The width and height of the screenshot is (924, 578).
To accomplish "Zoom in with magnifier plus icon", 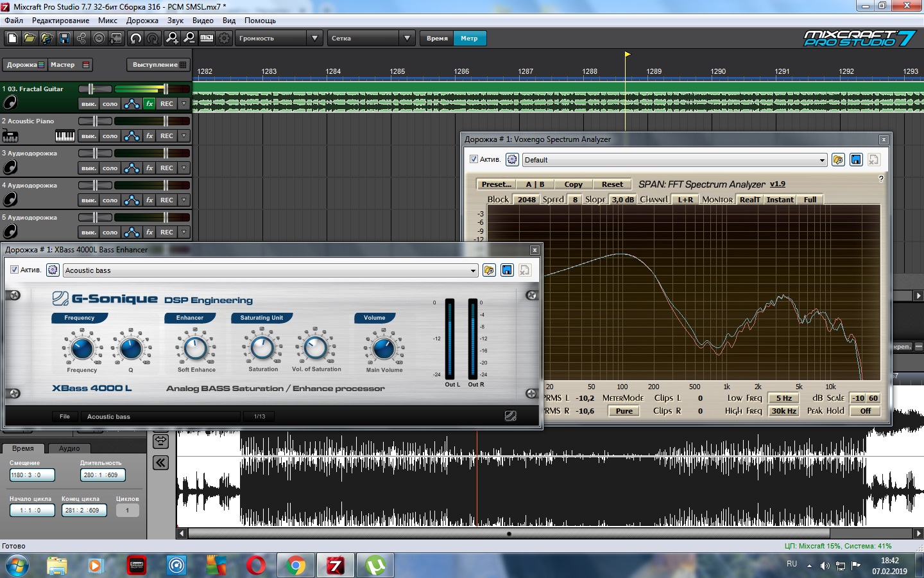I will (172, 39).
